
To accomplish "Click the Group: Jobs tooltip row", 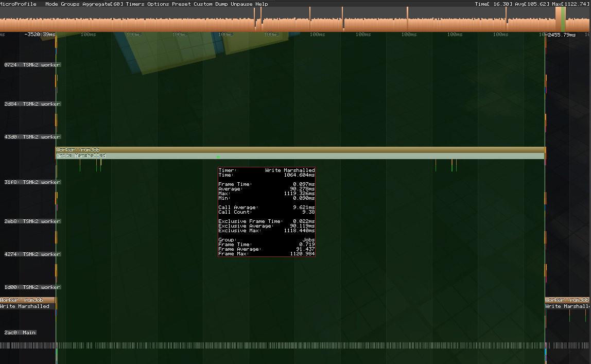I will point(267,239).
